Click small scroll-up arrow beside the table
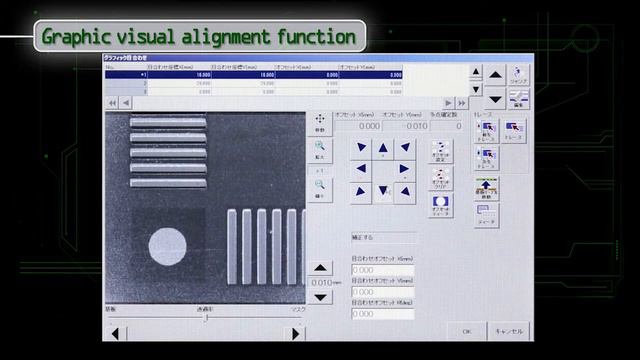Viewport: 640px width, 360px height. [x=476, y=72]
